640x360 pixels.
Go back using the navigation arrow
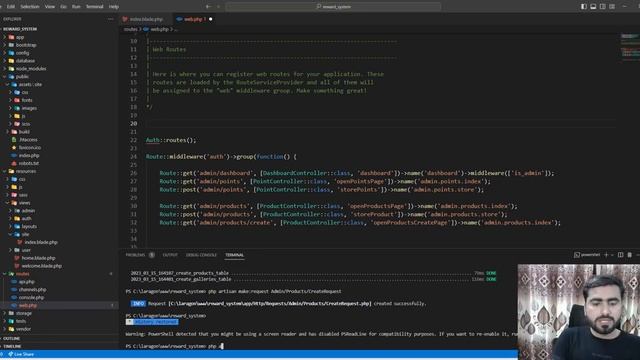[x=208, y=7]
